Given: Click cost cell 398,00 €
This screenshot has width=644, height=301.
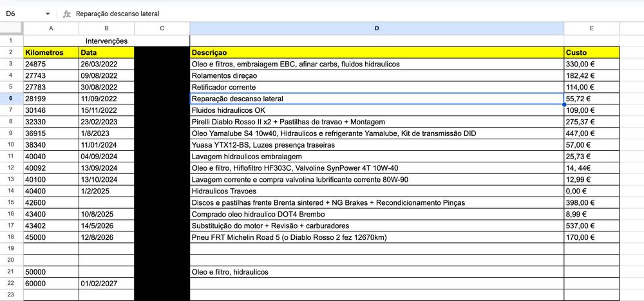Looking at the screenshot, I should (591, 203).
